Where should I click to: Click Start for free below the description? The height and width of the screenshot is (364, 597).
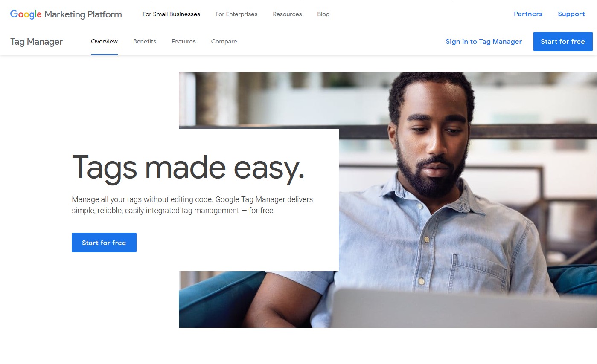pyautogui.click(x=104, y=243)
